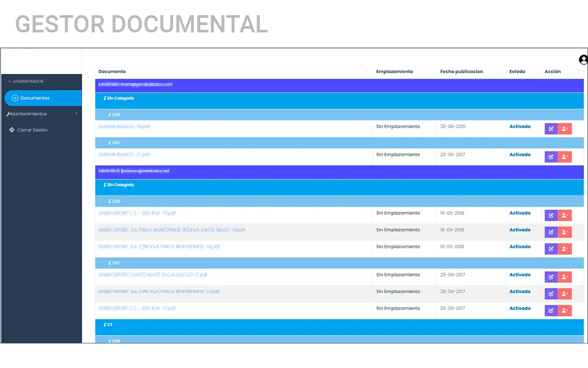Remove user on the last 25-08-2017 document
This screenshot has width=588, height=368.
(x=565, y=310)
